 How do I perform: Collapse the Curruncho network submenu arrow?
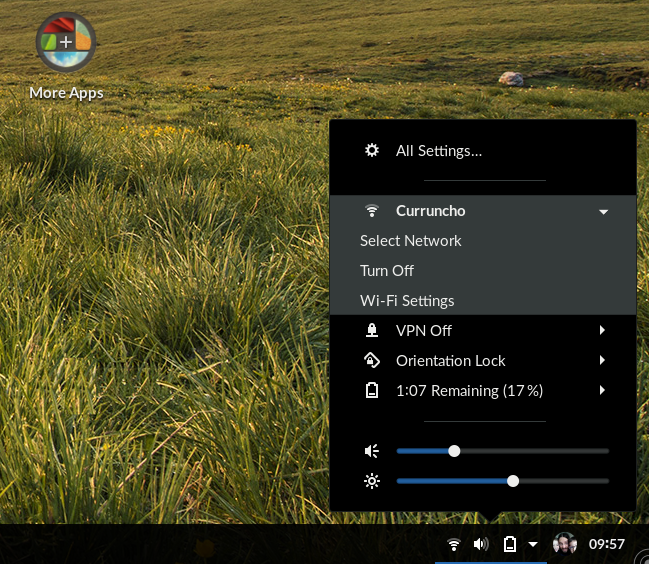pyautogui.click(x=603, y=212)
